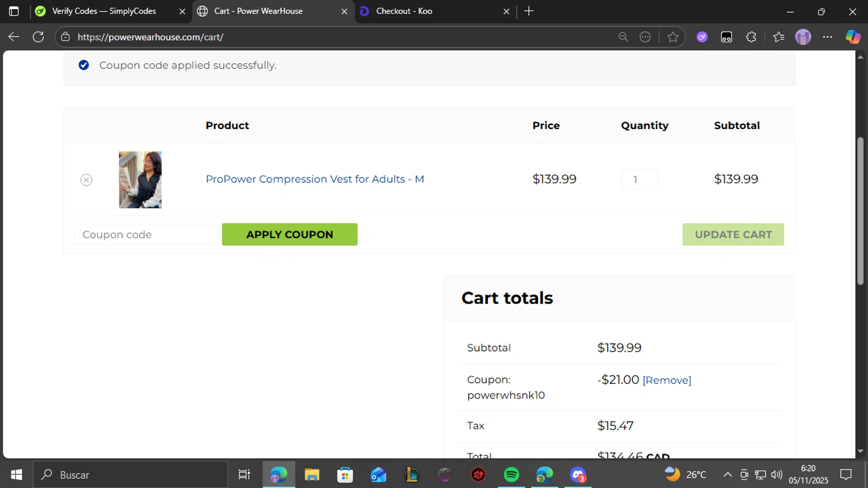Click the Coupon code input field

tap(145, 235)
